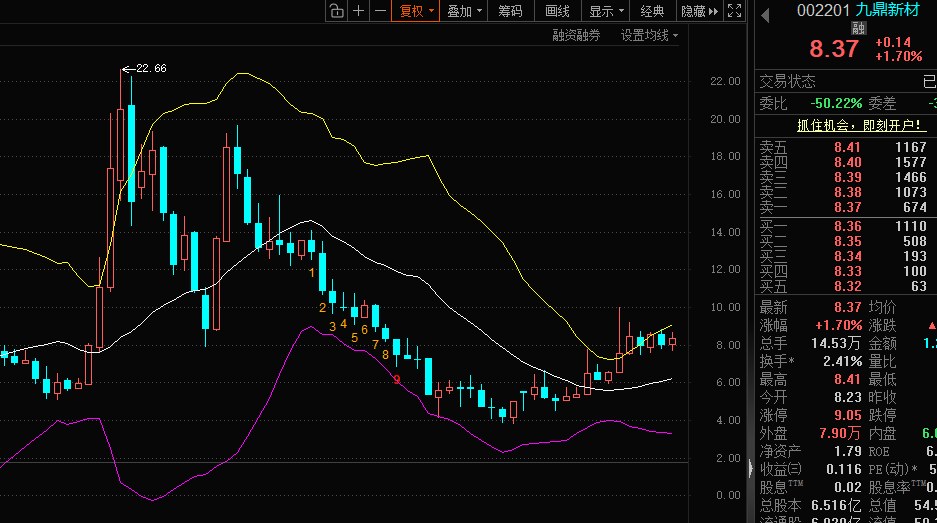Select the 筹码 toolbar button
This screenshot has height=523, width=937.
point(510,11)
